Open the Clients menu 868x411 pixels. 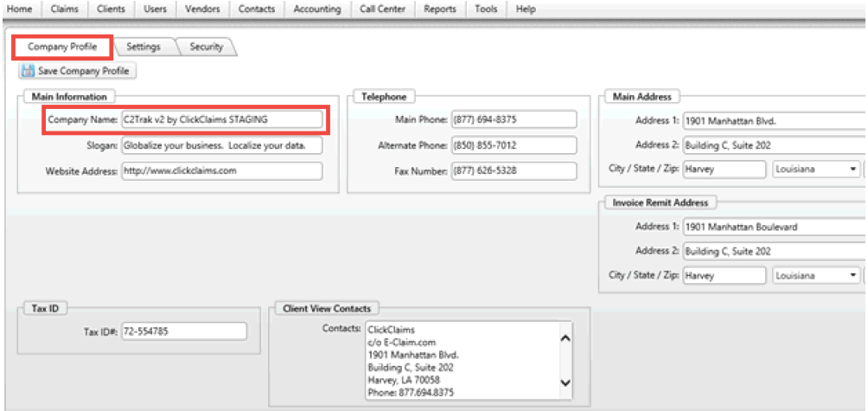coord(111,9)
